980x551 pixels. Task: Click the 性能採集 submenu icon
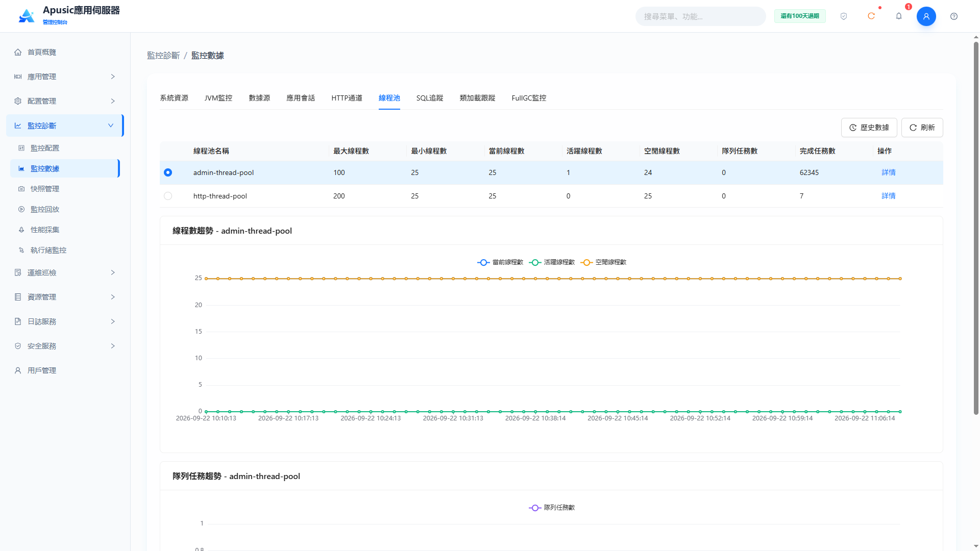point(21,230)
